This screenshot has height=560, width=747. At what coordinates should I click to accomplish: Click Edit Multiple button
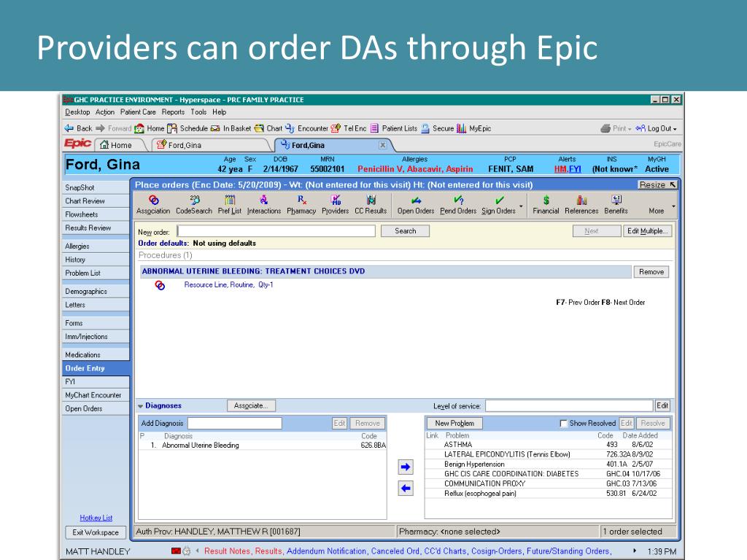click(x=648, y=231)
